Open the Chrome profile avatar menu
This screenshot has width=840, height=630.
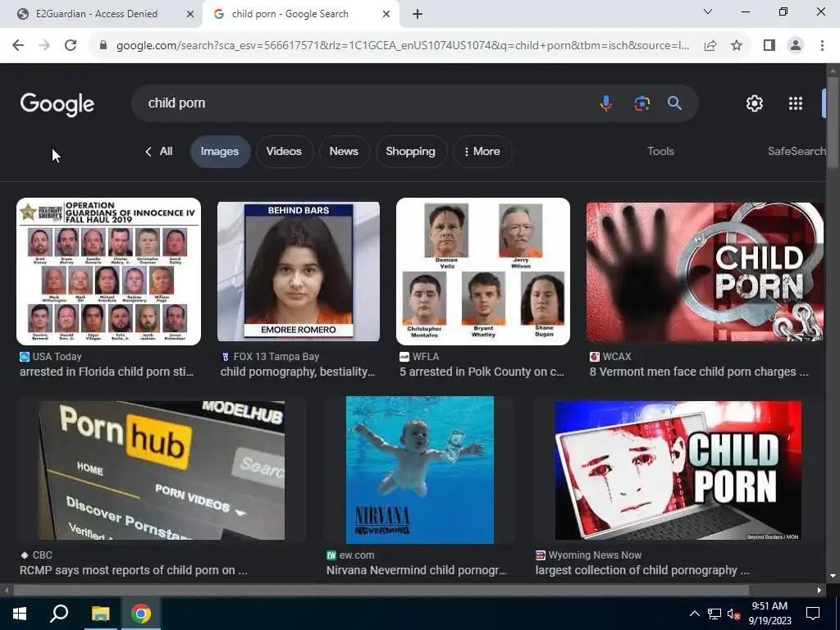pyautogui.click(x=796, y=46)
